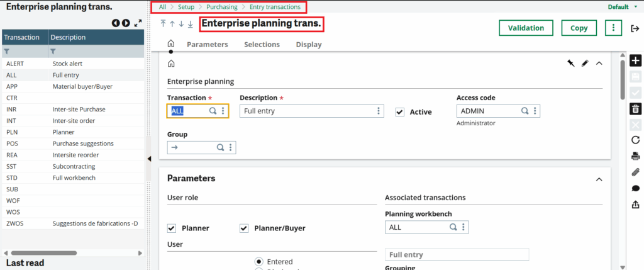Click the Delete trash icon
This screenshot has width=644, height=270.
[x=635, y=108]
